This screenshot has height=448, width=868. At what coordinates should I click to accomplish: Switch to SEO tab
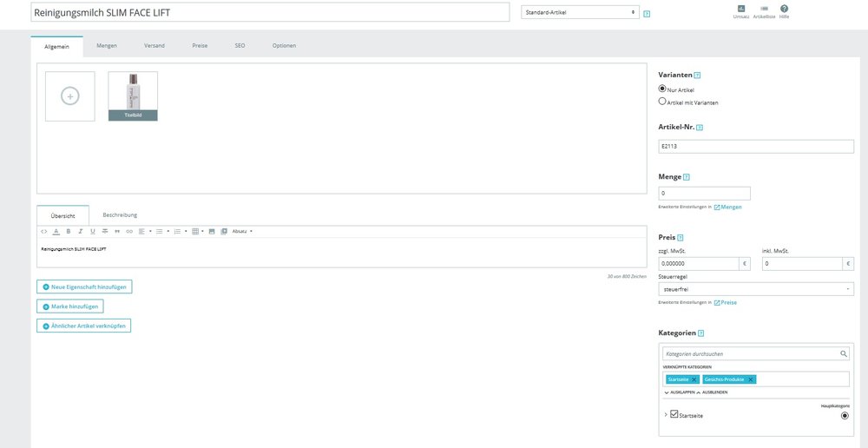coord(240,45)
